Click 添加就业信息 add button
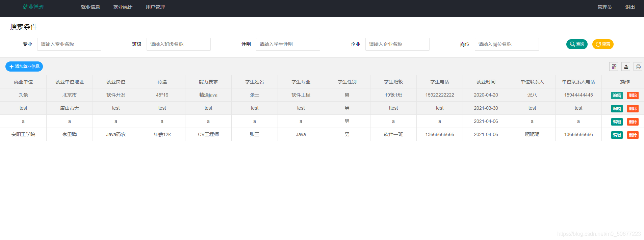This screenshot has width=644, height=240. [24, 66]
